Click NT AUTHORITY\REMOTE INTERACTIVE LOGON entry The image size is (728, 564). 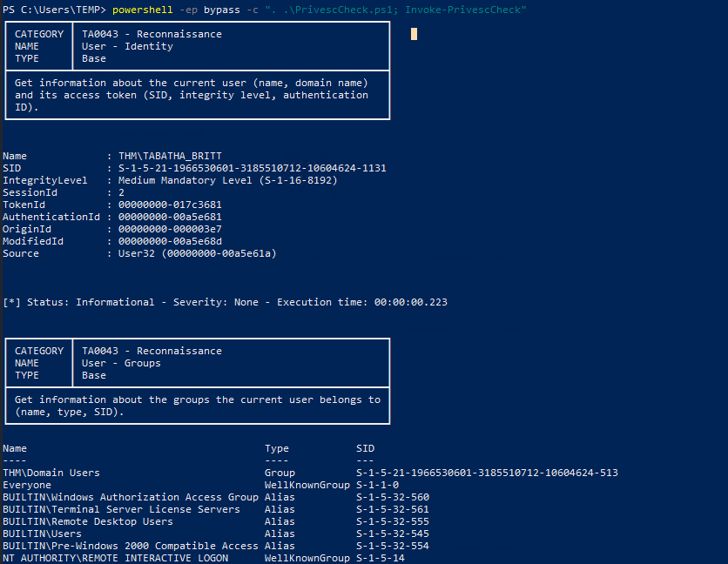point(115,558)
